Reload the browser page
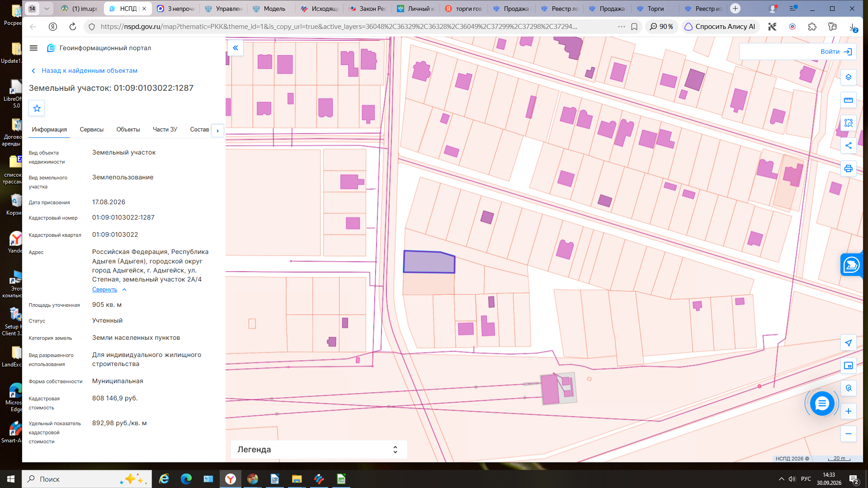The height and width of the screenshot is (488, 868). (72, 27)
